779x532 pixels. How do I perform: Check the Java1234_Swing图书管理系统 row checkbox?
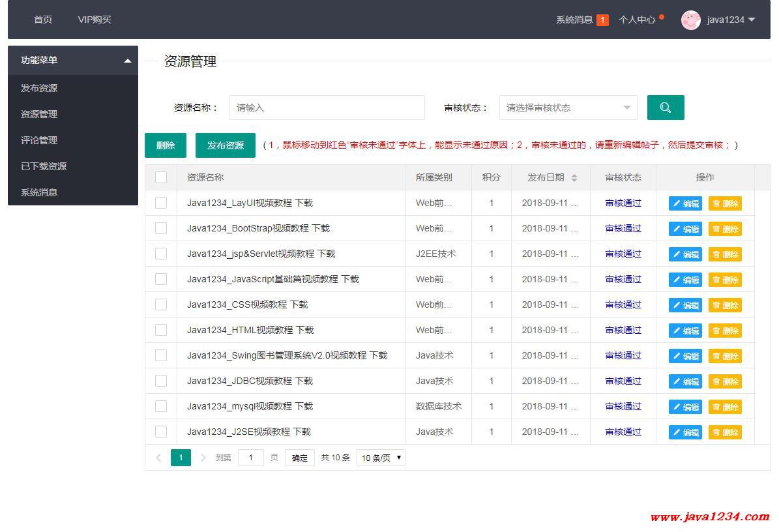161,355
